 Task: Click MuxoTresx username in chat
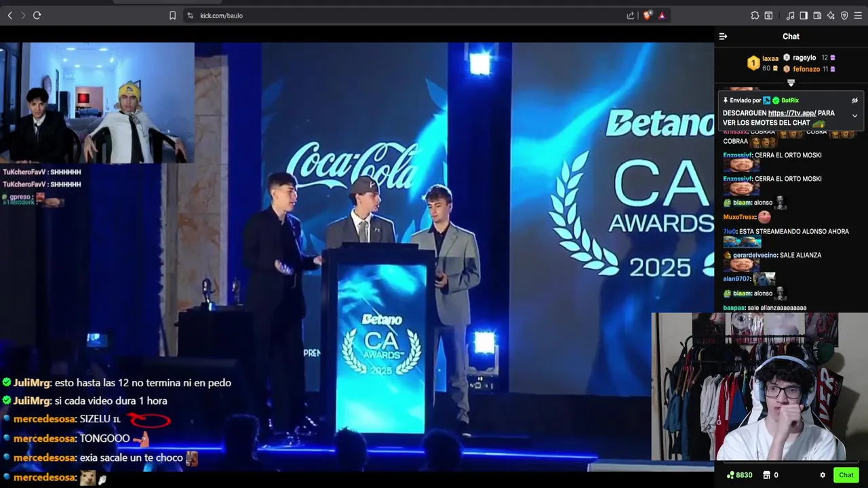[x=739, y=217]
